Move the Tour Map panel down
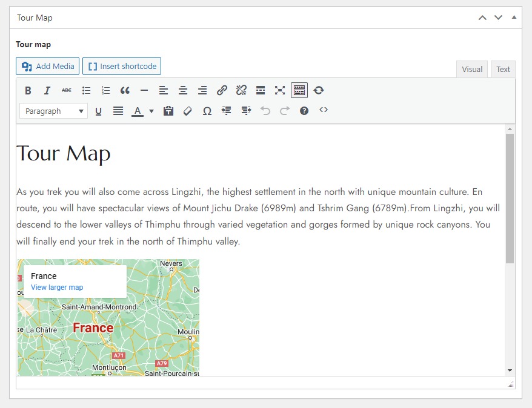This screenshot has height=408, width=532. coord(498,18)
